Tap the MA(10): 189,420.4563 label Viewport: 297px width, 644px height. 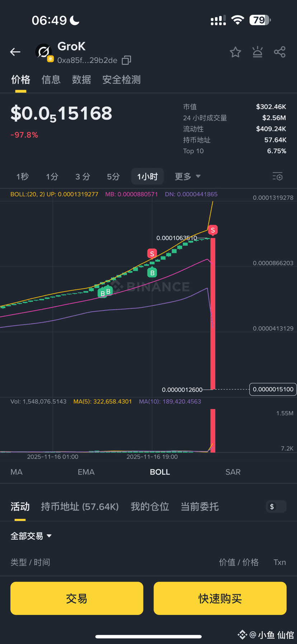point(170,401)
